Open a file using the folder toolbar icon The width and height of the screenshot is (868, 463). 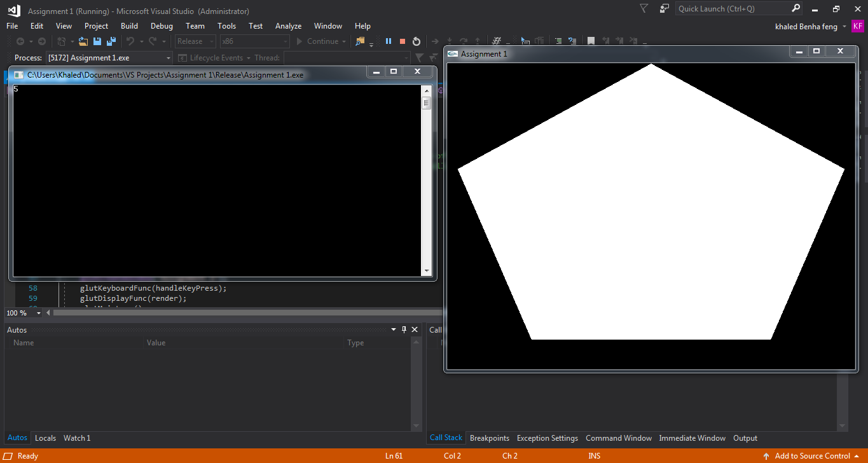tap(83, 41)
